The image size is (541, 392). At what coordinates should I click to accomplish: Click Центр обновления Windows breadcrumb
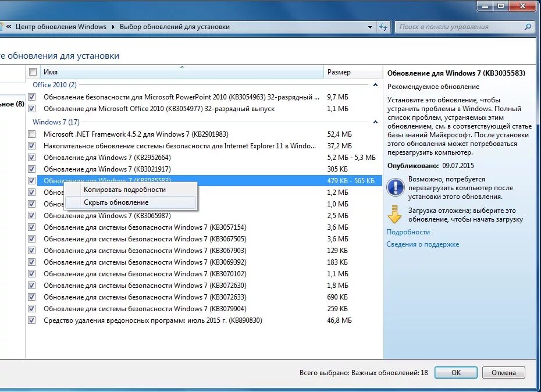[x=61, y=27]
